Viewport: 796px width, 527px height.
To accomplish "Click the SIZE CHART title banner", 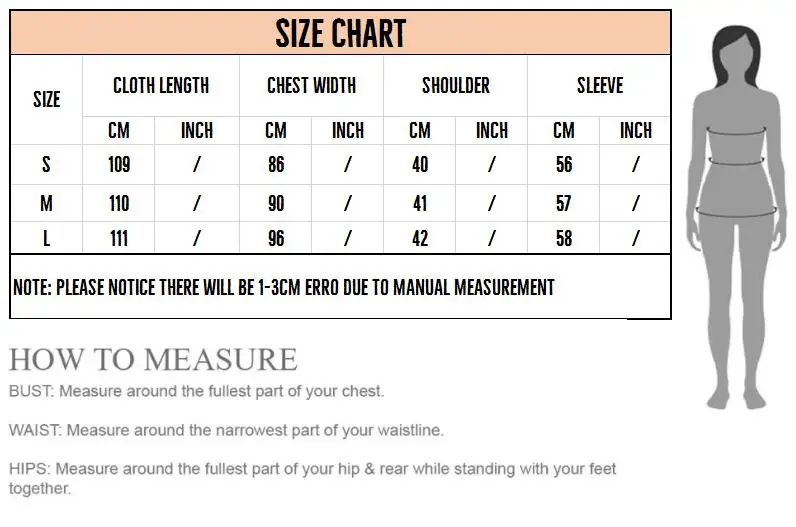I will (340, 33).
